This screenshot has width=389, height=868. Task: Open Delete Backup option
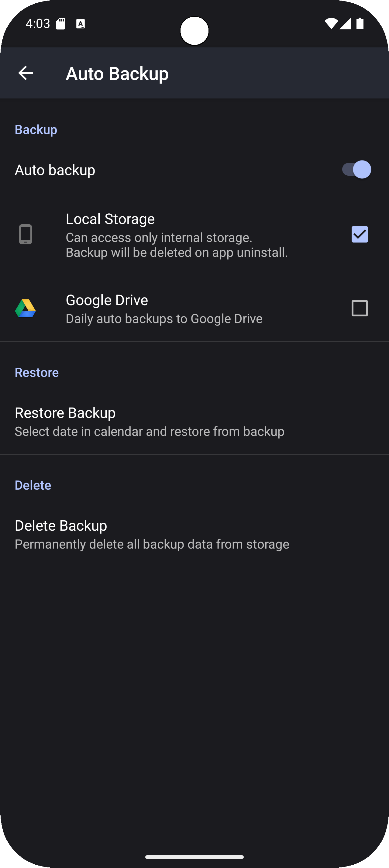coord(152,534)
